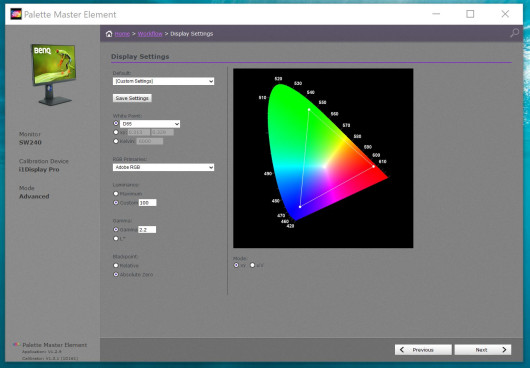Go to the Home breadcrumb link
The width and height of the screenshot is (530, 368).
(122, 34)
